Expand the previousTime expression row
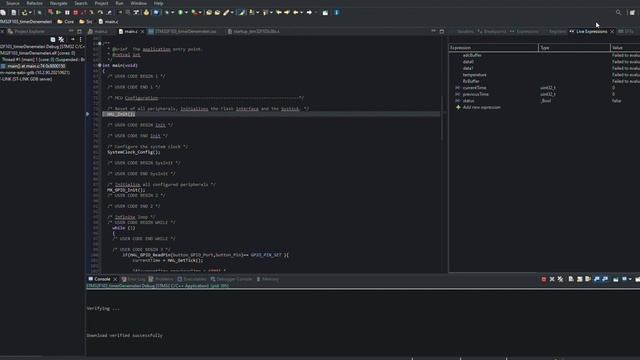Screen dimensions: 640x360 [458, 94]
